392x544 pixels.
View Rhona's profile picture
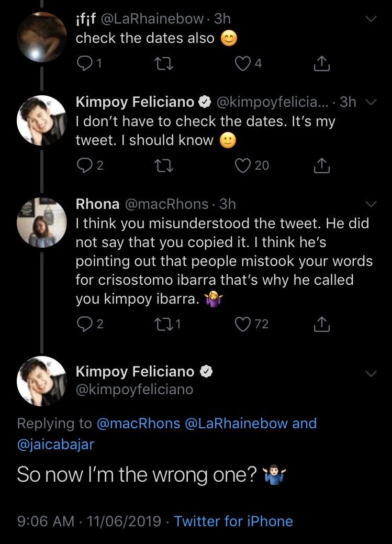(x=42, y=223)
